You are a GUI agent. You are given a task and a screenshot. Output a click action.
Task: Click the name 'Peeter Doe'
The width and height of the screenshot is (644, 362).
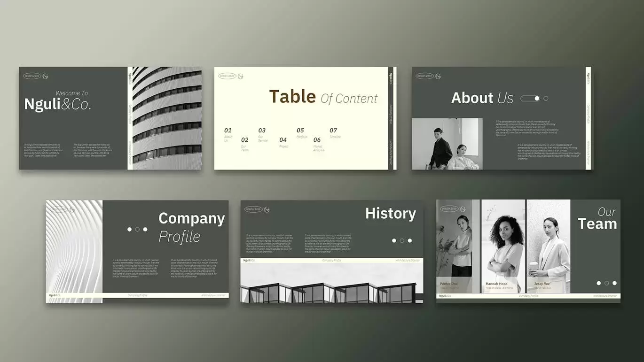[x=449, y=284]
